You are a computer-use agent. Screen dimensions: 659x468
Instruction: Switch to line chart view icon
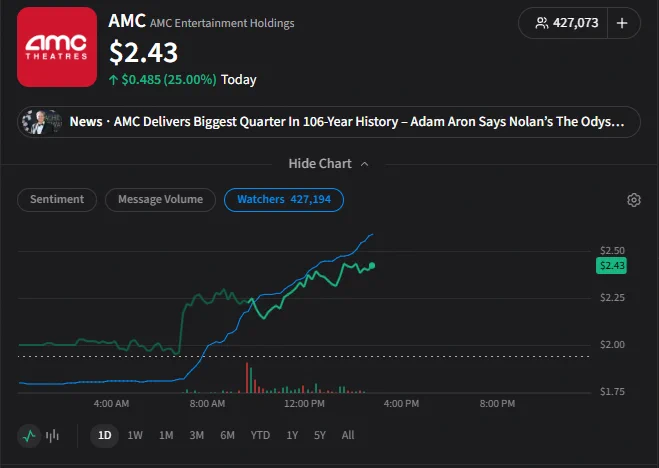29,436
